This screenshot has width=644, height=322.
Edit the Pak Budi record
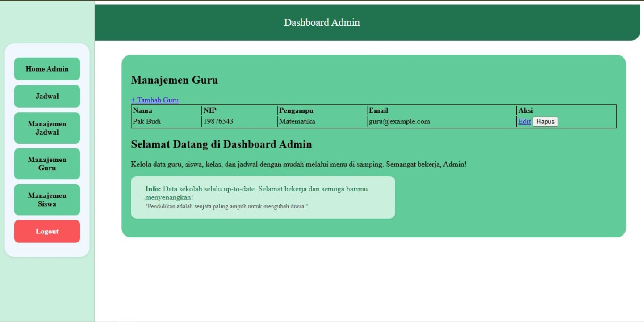pos(524,121)
